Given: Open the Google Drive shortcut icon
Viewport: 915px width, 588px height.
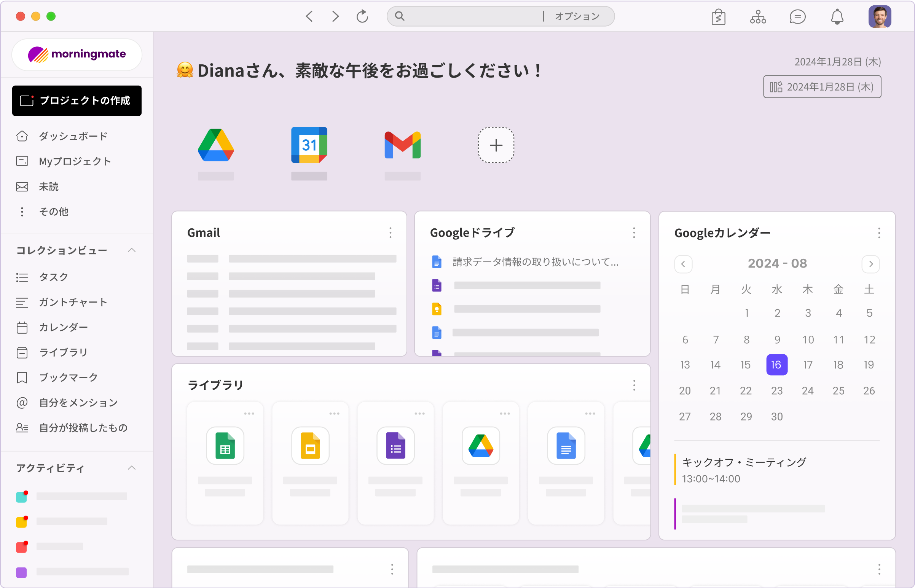Looking at the screenshot, I should tap(216, 145).
